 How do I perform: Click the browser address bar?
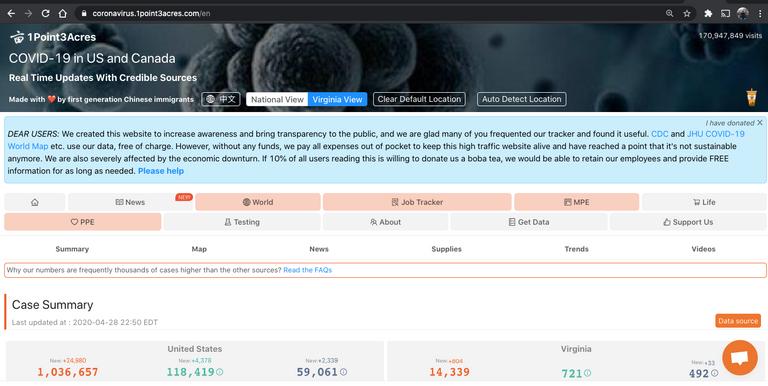pyautogui.click(x=372, y=14)
